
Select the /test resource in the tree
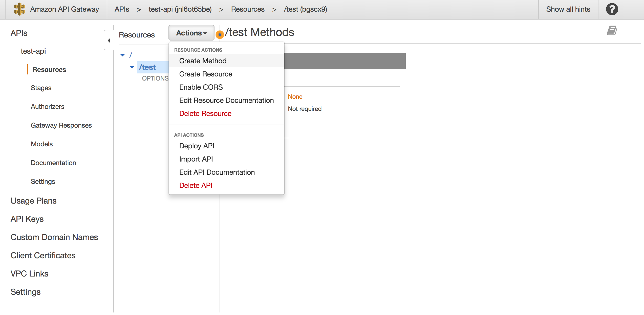147,67
